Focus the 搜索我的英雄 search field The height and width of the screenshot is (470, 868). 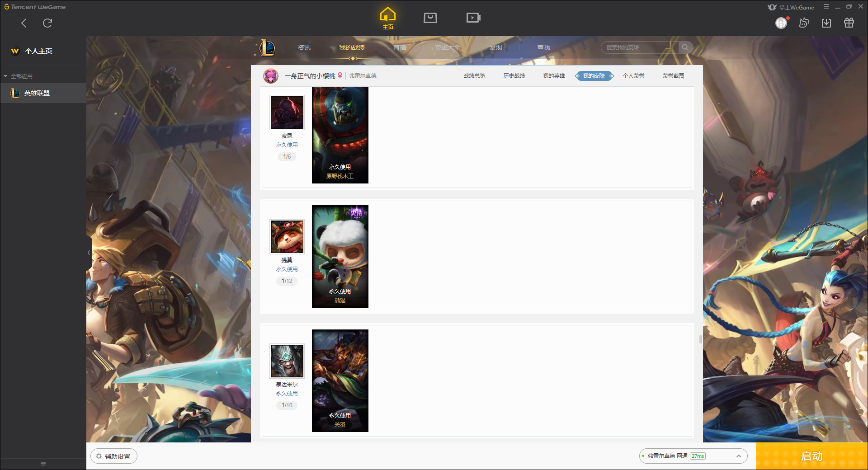coord(640,47)
